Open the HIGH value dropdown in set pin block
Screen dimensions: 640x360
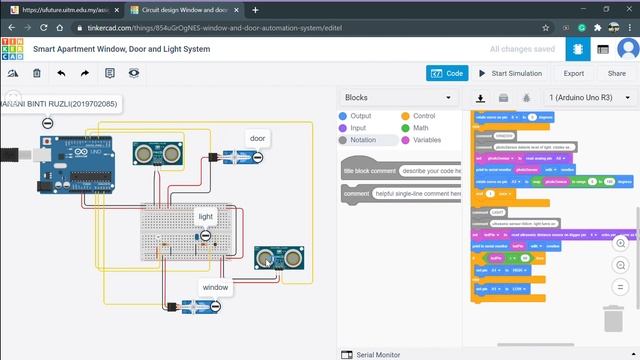(x=519, y=270)
